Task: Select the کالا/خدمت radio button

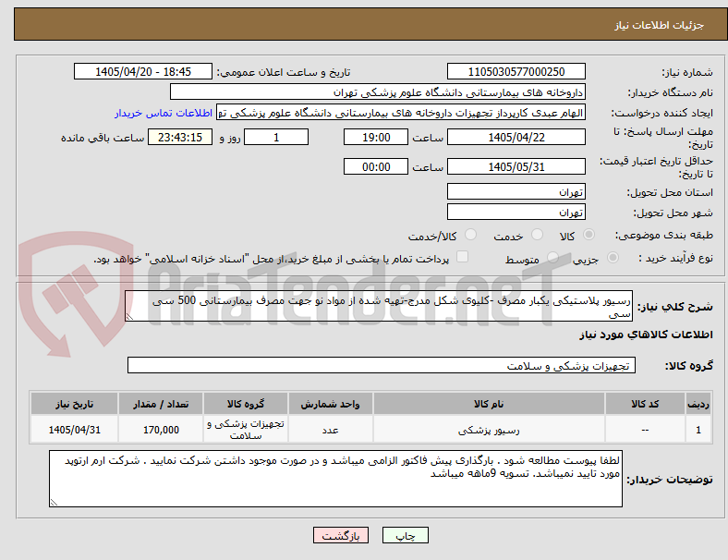Action: [471, 235]
